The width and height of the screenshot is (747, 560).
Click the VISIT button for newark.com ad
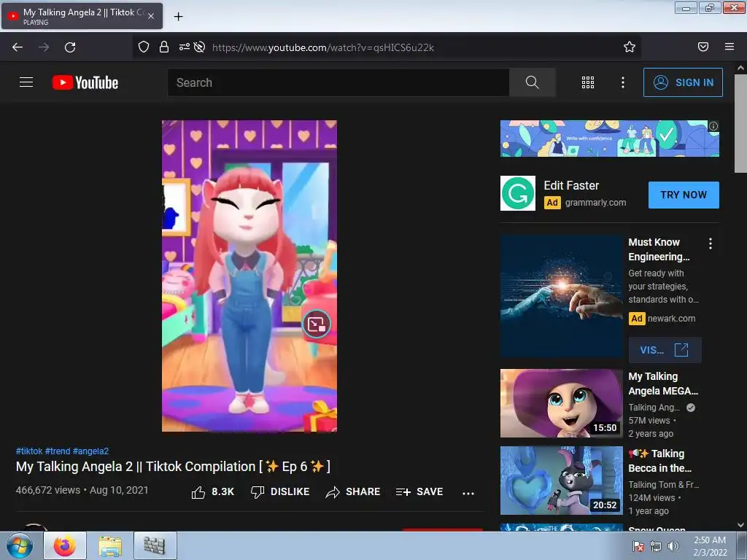coord(665,350)
